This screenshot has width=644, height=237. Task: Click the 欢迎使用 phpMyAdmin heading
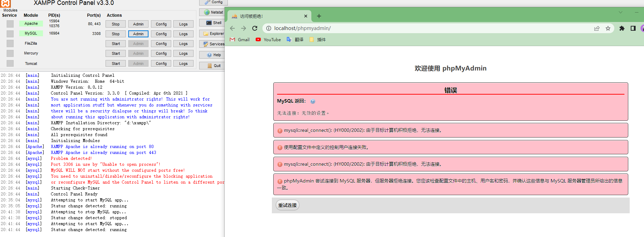pos(450,68)
